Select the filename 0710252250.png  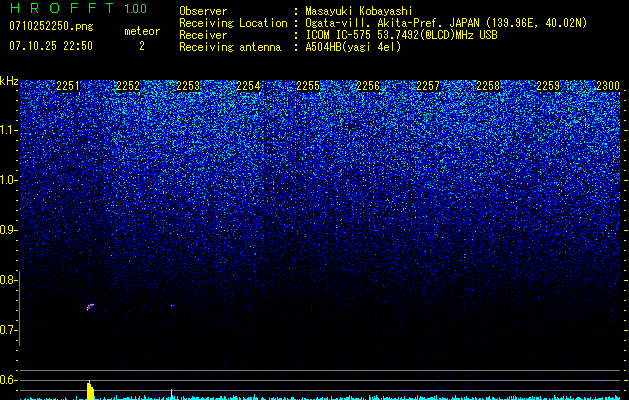pyautogui.click(x=51, y=26)
